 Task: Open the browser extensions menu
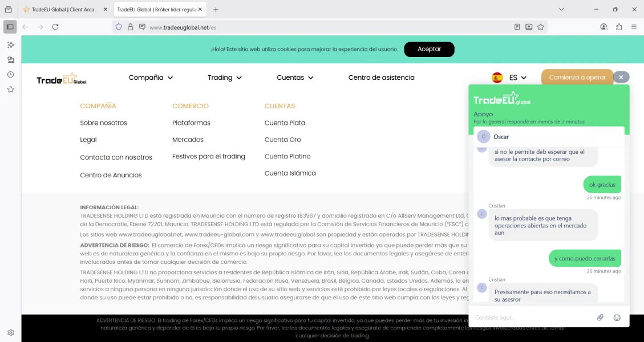[619, 27]
